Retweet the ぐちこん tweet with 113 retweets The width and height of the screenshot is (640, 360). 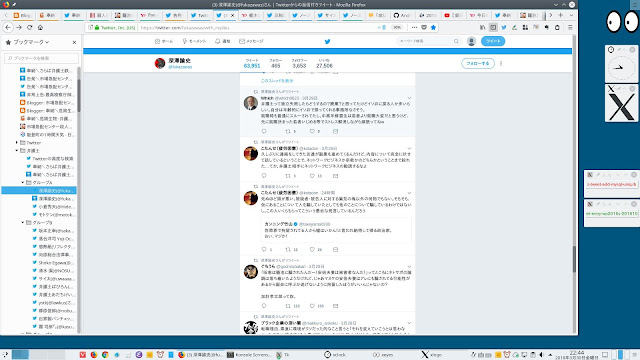(x=288, y=306)
